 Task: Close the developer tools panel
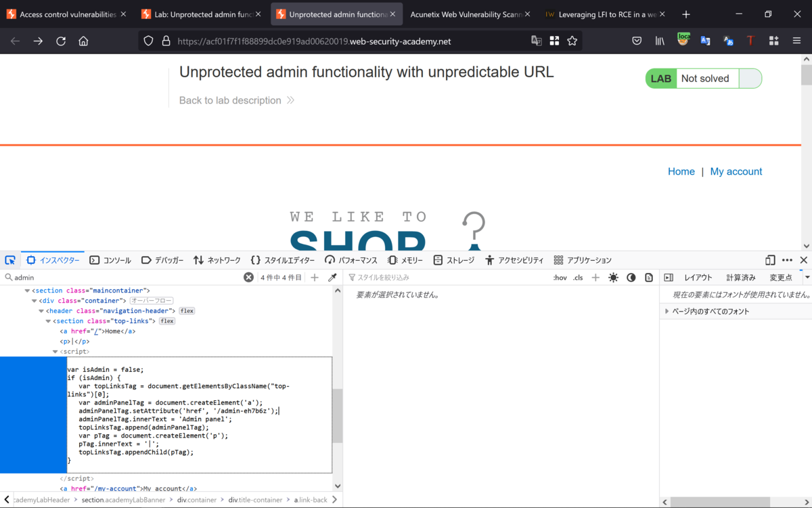click(804, 260)
